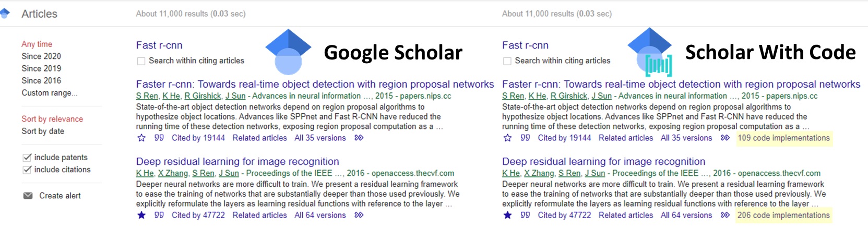This screenshot has width=868, height=227.
Task: Open the Custom range filter
Action: 49,93
